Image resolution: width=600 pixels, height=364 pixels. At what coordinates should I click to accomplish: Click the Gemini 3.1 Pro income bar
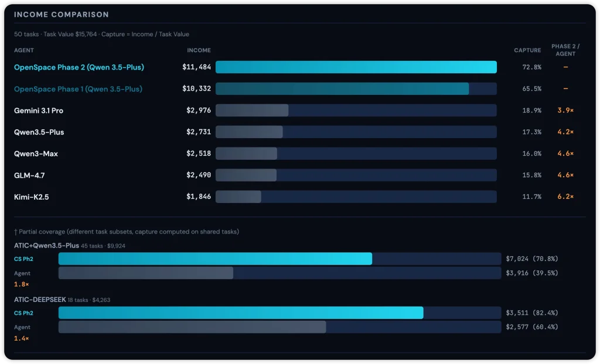pos(252,111)
